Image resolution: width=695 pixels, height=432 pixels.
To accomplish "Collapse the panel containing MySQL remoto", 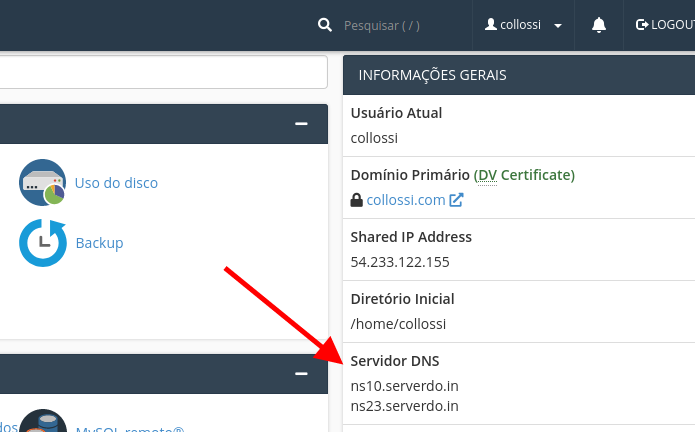I will [301, 373].
